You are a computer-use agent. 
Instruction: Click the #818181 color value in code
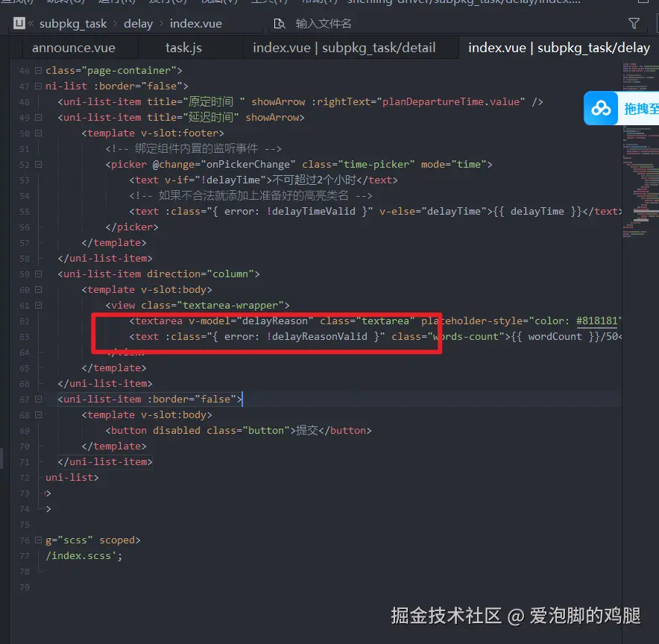(x=597, y=321)
